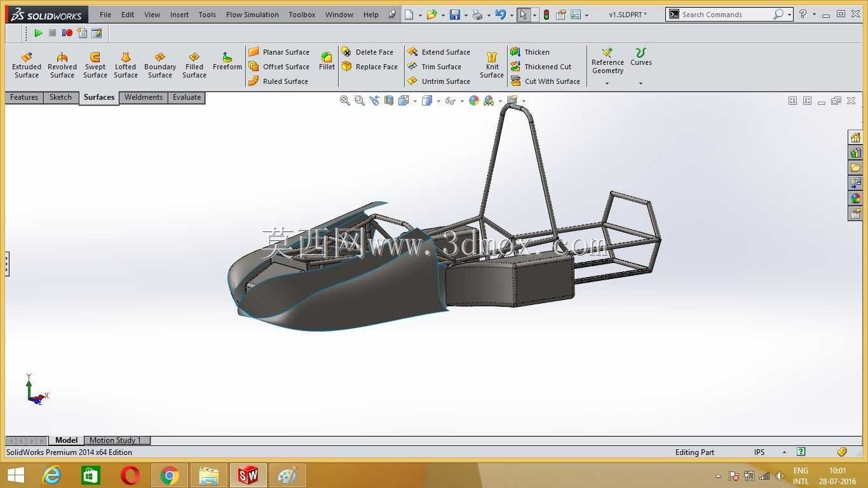Open the Help menu
The height and width of the screenshot is (488, 868).
pos(371,15)
